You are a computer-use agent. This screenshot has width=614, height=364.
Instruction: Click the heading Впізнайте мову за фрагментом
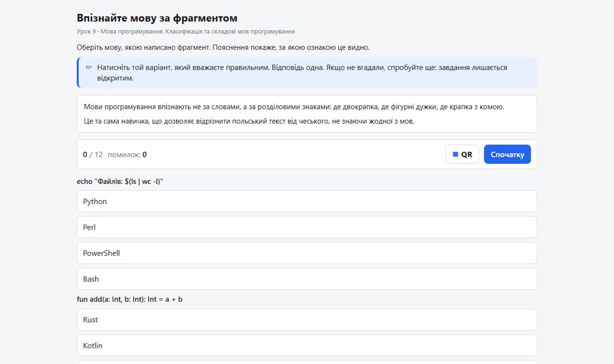(x=157, y=18)
